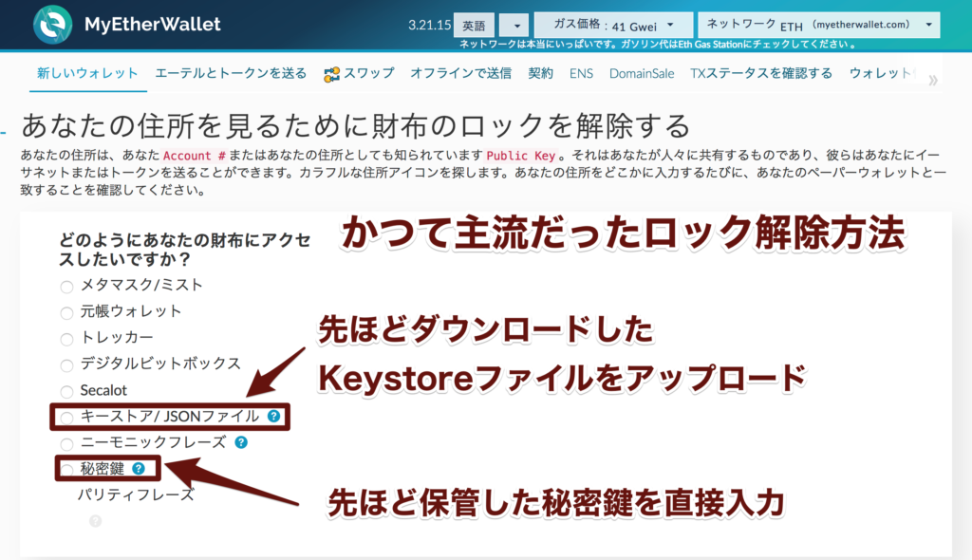Click faded help icon below パリティフレーズ
Screen dimensions: 972x560
tap(96, 521)
